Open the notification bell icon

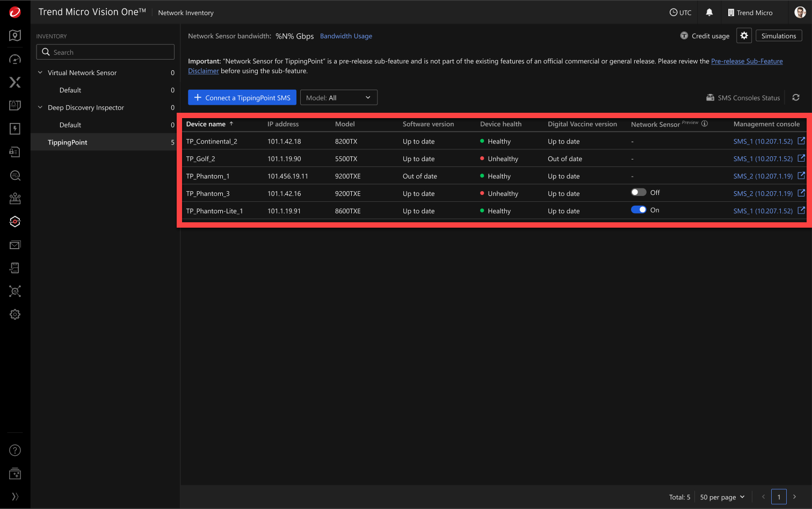(709, 12)
